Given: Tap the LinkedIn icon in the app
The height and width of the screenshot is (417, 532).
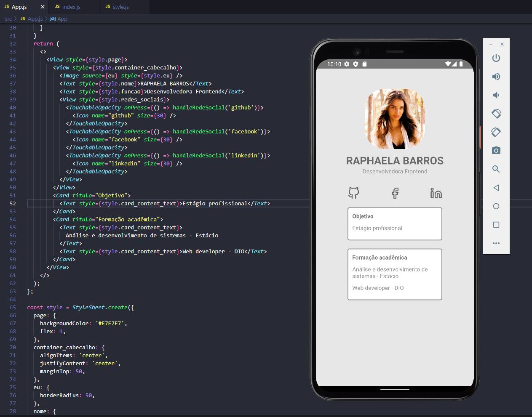Looking at the screenshot, I should point(436,193).
